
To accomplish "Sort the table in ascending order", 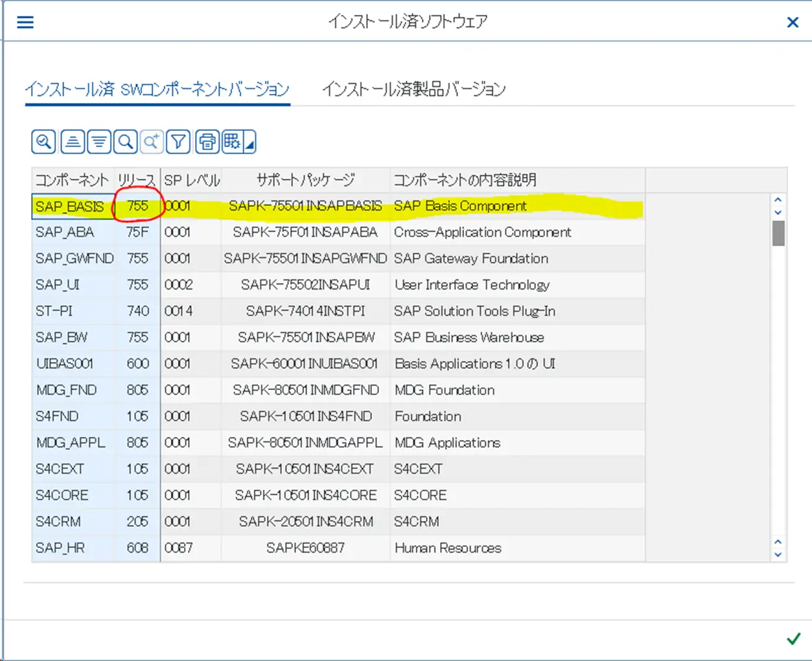I will click(73, 141).
